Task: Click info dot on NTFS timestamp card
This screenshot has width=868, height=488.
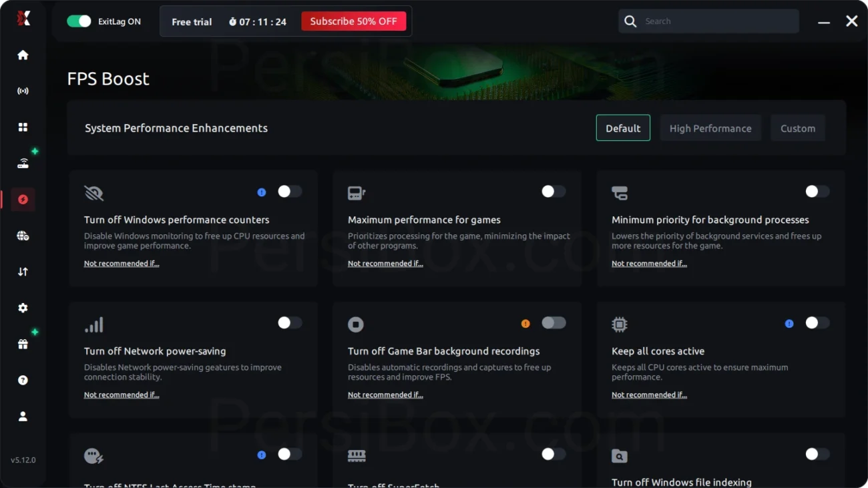Action: [x=262, y=455]
